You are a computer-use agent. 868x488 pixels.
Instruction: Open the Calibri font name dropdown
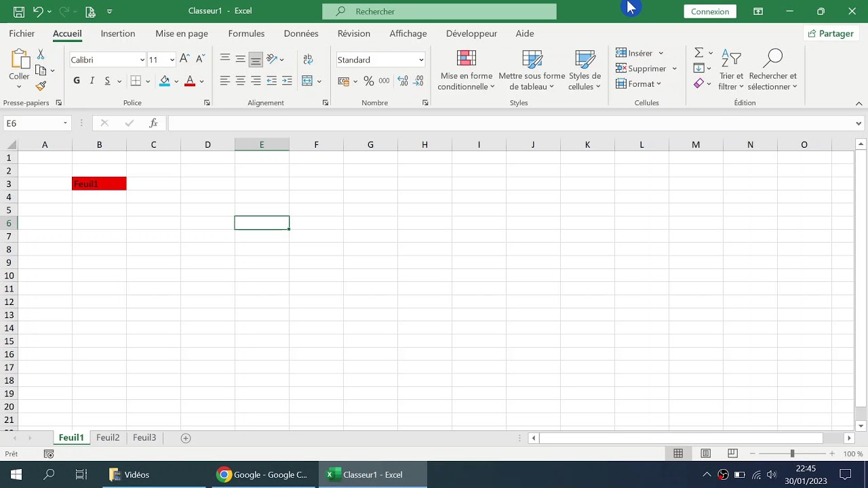coord(142,60)
